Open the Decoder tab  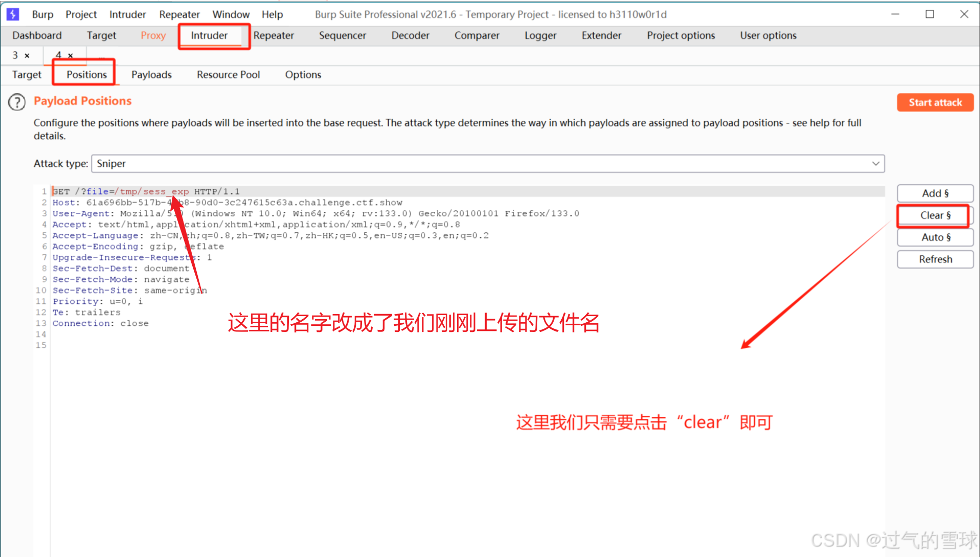pyautogui.click(x=410, y=35)
